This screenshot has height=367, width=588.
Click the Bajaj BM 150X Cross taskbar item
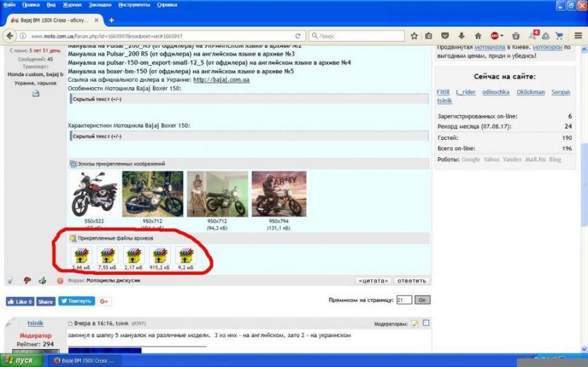coord(84,360)
